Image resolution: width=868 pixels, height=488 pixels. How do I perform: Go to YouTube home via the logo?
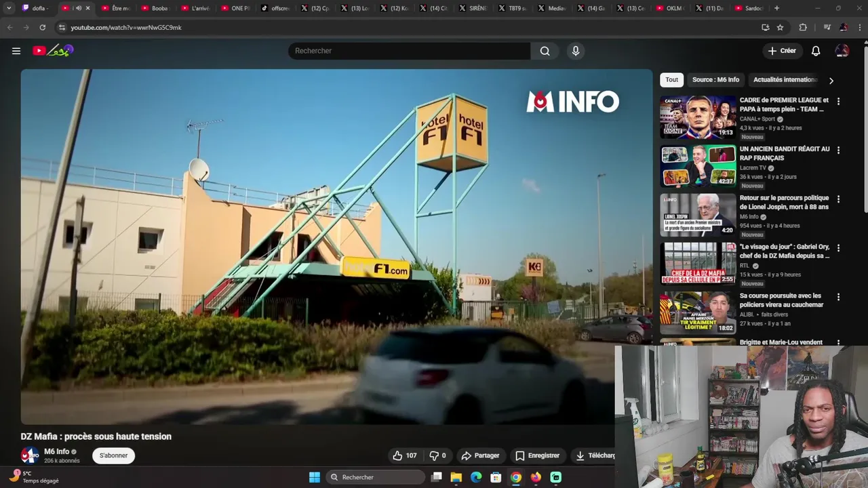tap(53, 51)
